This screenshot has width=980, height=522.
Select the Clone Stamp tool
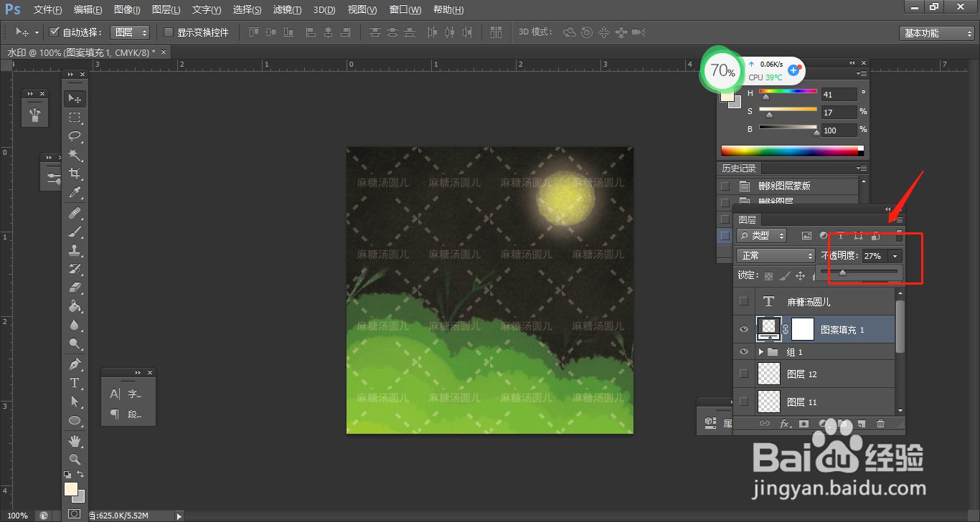(75, 250)
